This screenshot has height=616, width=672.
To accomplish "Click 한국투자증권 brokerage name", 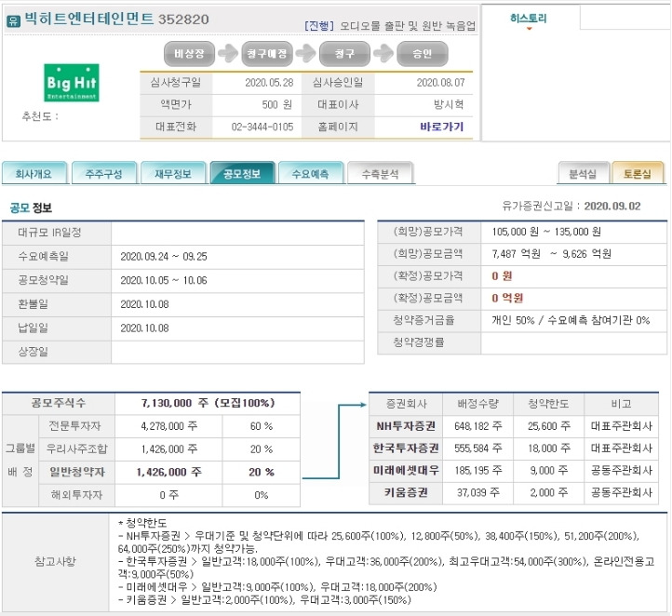I will [406, 449].
